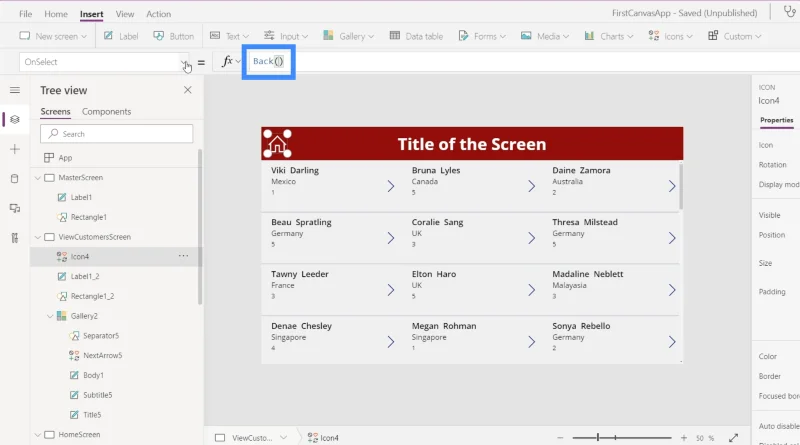800x445 pixels.
Task: Close the Tree view panel
Action: point(188,90)
